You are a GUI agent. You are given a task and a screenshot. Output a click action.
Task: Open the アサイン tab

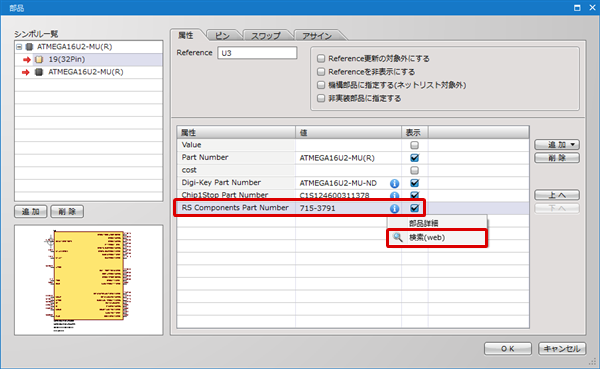[317, 36]
